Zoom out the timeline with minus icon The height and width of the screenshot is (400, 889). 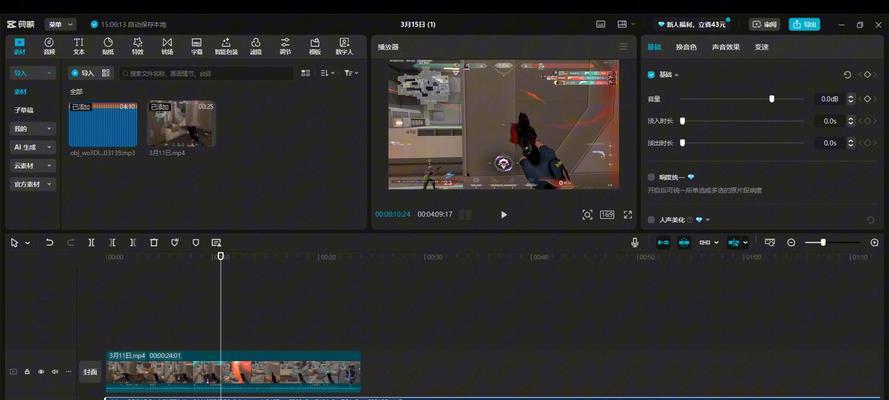click(x=791, y=242)
